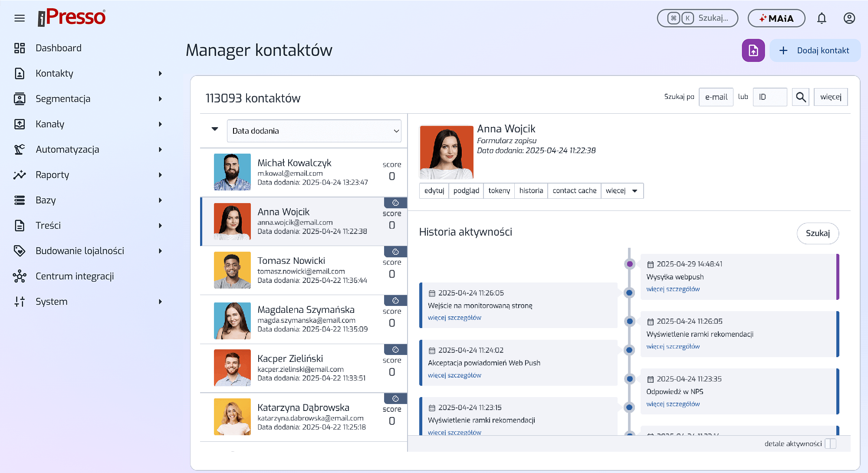868x473 pixels.
Task: Expand the System submenu arrow
Action: [160, 302]
